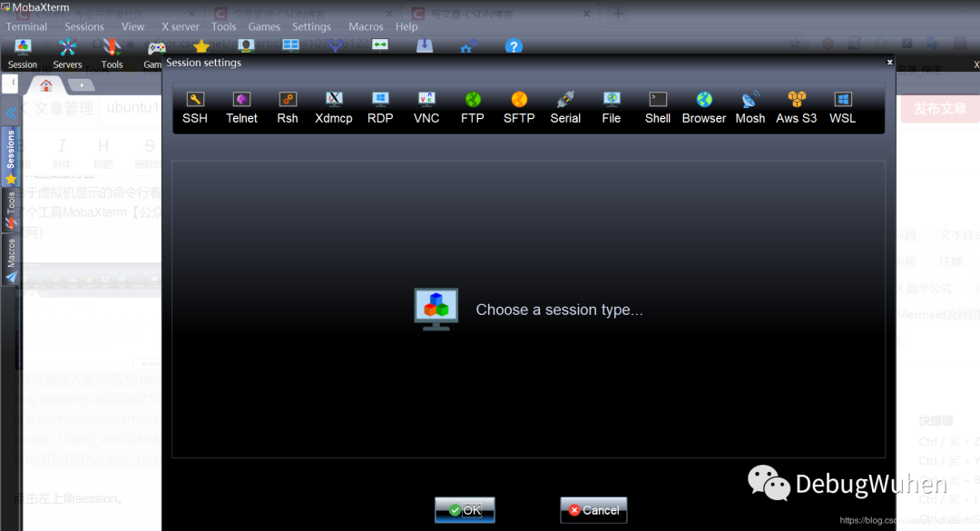Open the Tools menu in menu bar
980x531 pixels.
(224, 27)
